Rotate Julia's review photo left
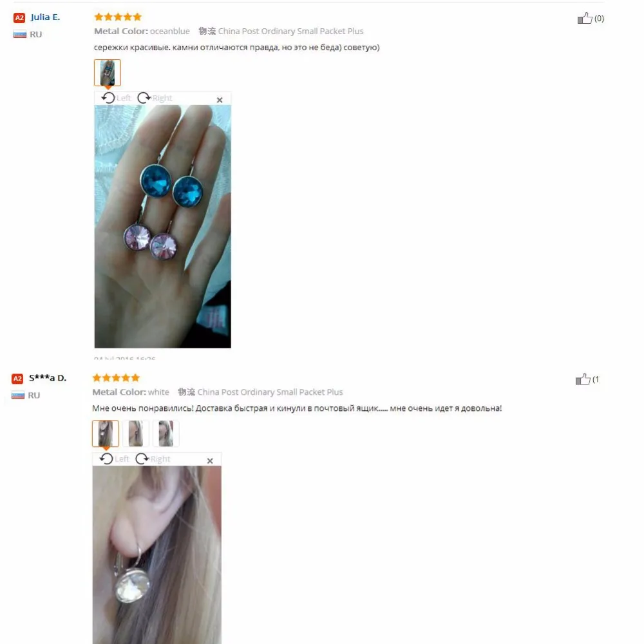This screenshot has width=644, height=644. 116,98
